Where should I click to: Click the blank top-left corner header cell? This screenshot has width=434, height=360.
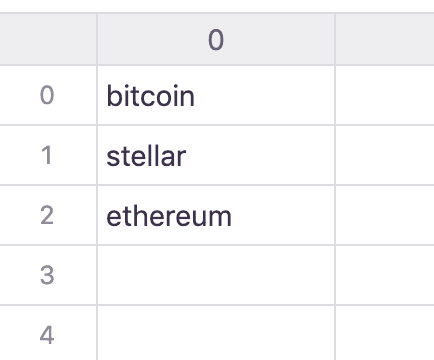(48, 39)
